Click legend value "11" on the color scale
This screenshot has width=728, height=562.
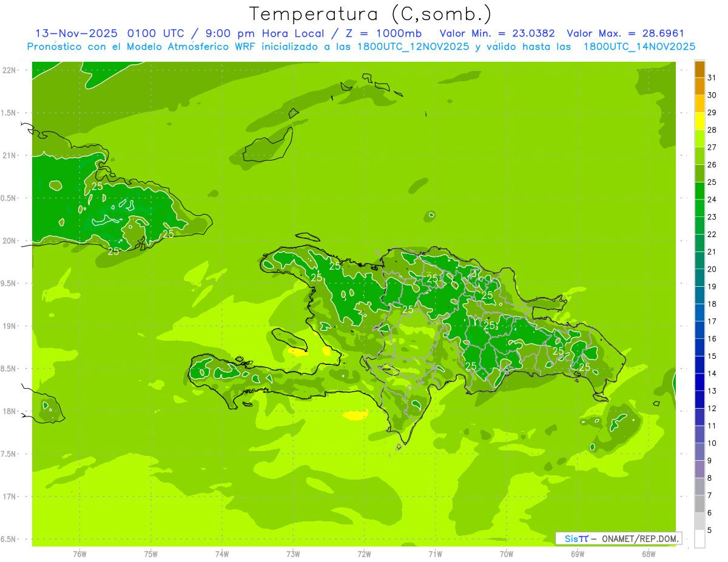point(712,426)
